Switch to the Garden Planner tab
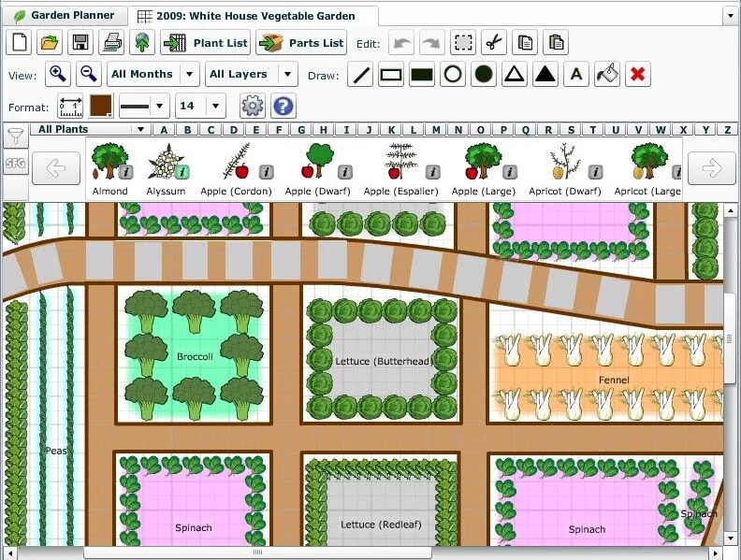 click(x=65, y=16)
